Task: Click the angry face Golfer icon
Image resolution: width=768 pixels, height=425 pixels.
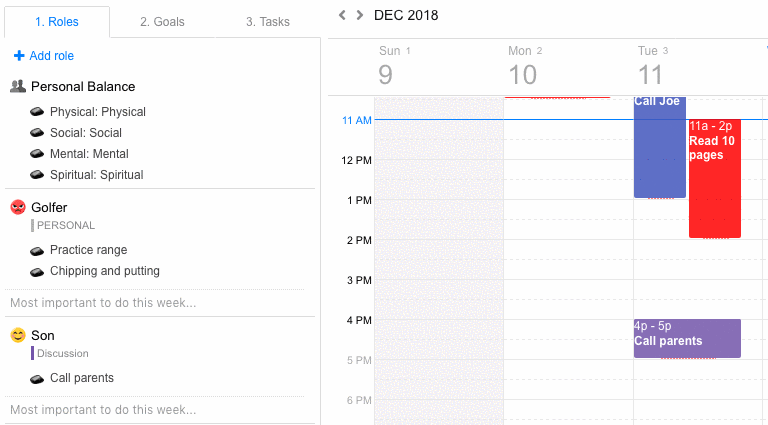Action: pyautogui.click(x=18, y=208)
